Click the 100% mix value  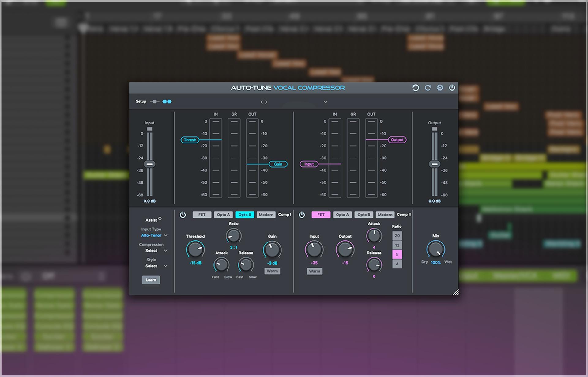click(435, 263)
